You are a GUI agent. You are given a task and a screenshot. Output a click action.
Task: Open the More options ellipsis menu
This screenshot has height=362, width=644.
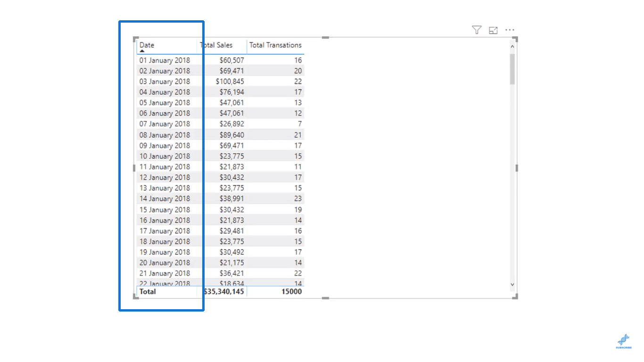tap(510, 30)
